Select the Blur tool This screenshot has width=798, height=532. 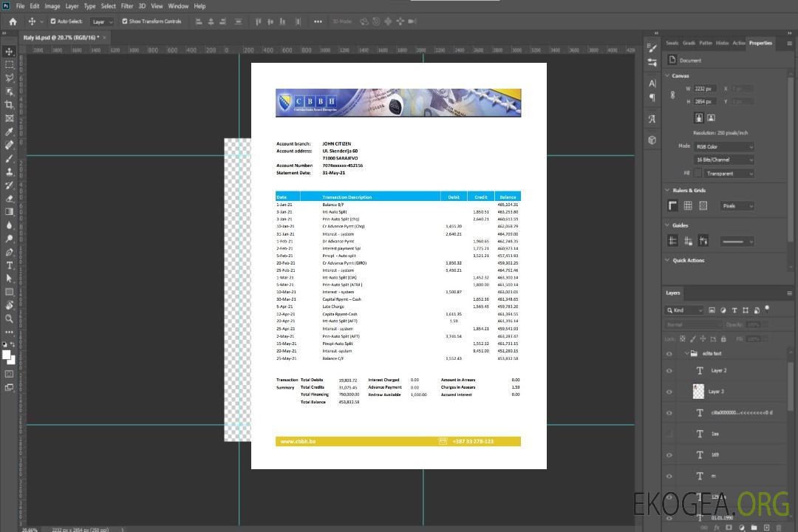(x=9, y=225)
